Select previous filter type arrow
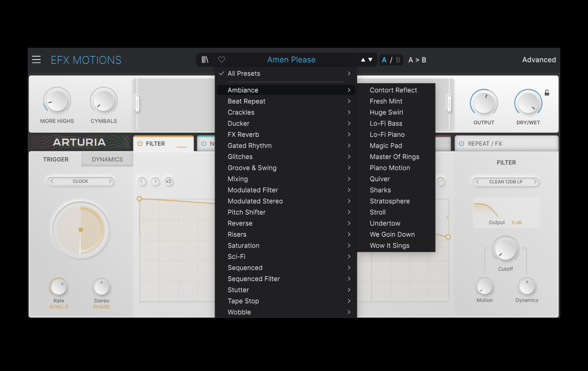 477,182
